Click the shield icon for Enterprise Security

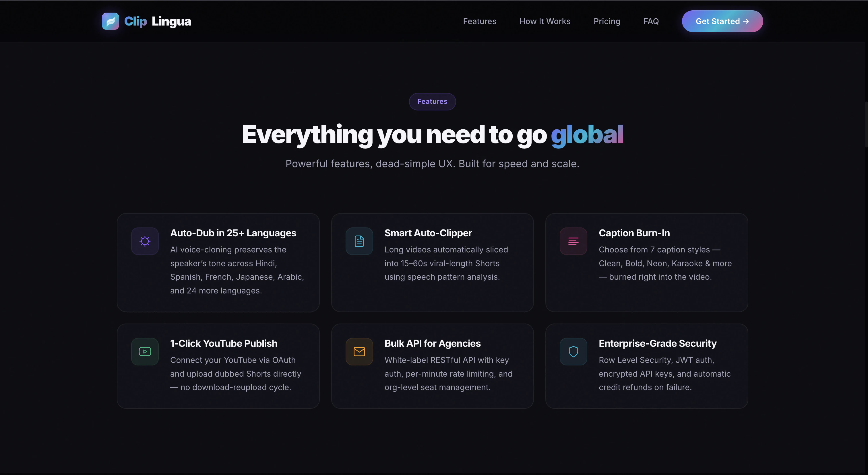[x=573, y=351]
